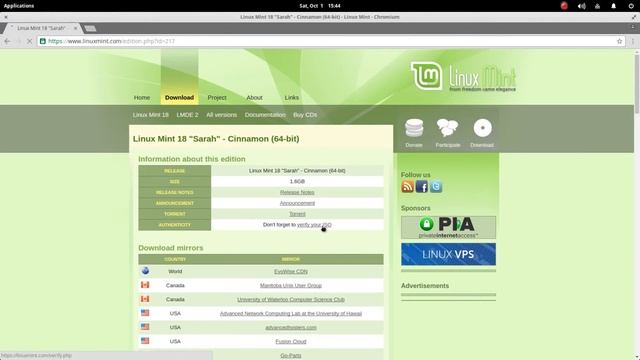Open the RSS feed icon
This screenshot has width=640, height=360.
[x=407, y=187]
